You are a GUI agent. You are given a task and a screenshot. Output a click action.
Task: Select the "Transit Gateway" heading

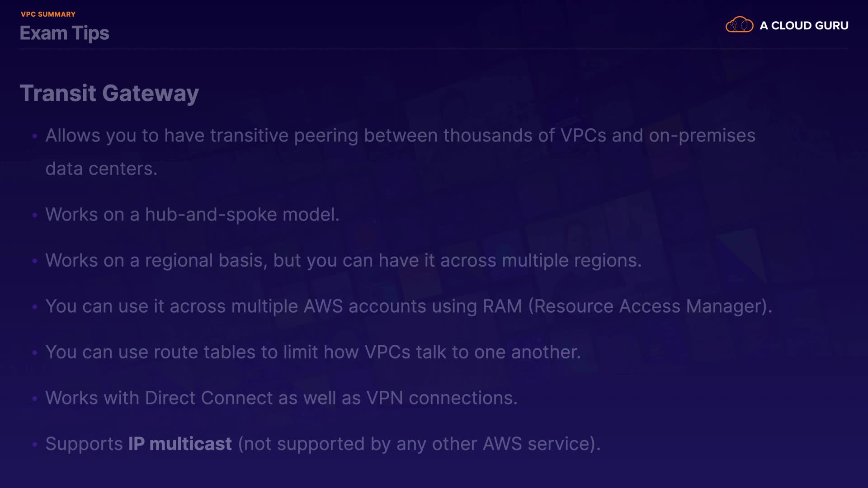click(109, 93)
